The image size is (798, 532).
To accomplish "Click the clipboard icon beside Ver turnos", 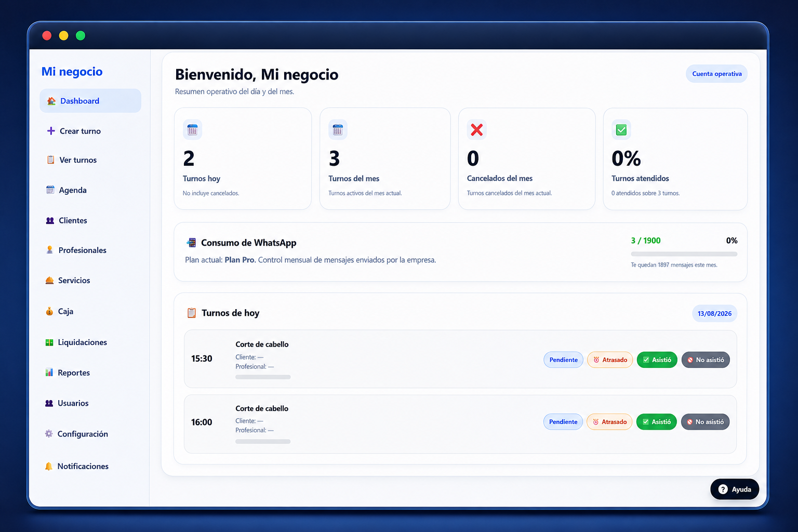I will point(50,160).
